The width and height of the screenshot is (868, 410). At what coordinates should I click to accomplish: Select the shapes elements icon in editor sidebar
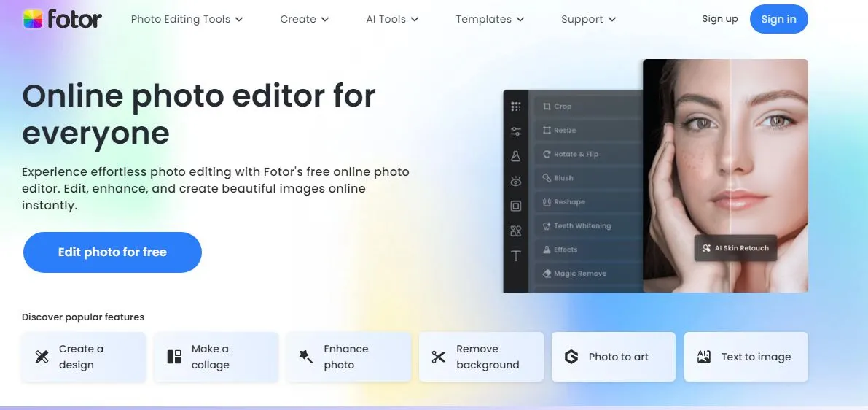coord(516,231)
